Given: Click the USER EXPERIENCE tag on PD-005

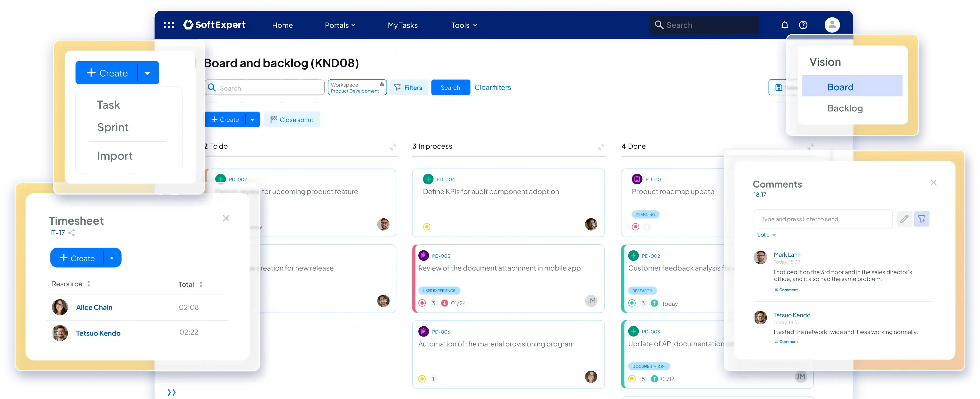Looking at the screenshot, I should click(x=439, y=291).
